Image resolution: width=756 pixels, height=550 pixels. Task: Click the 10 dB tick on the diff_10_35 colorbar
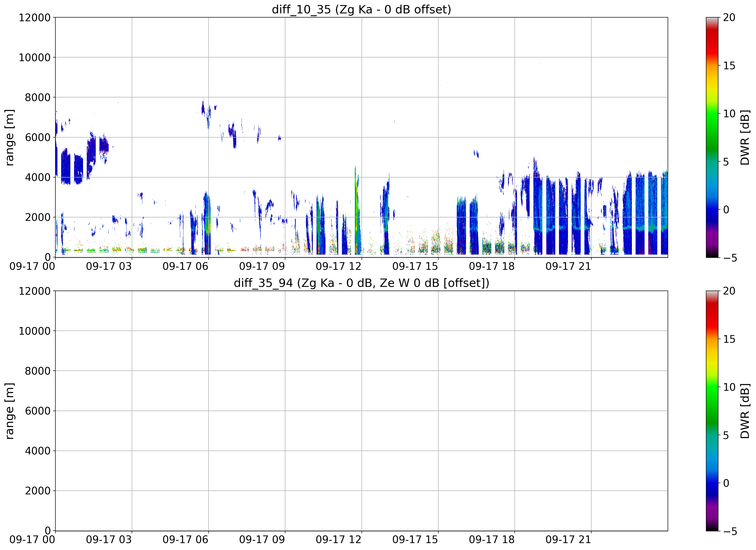(729, 113)
